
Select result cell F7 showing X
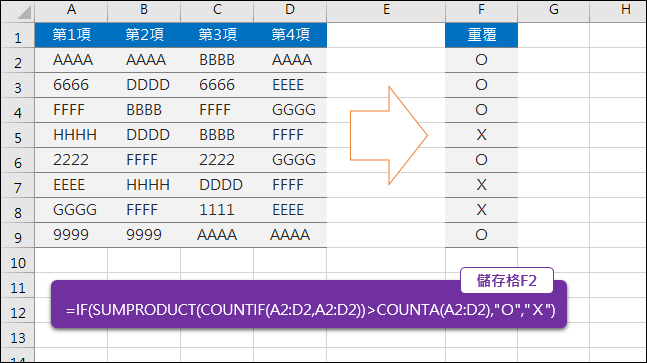pos(482,185)
